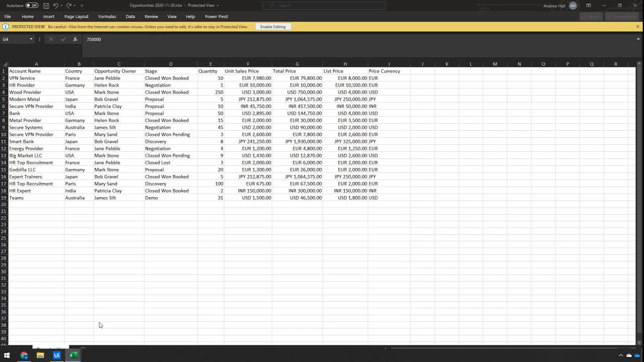Open the Formulas tab
This screenshot has width=644, height=362.
tap(107, 17)
